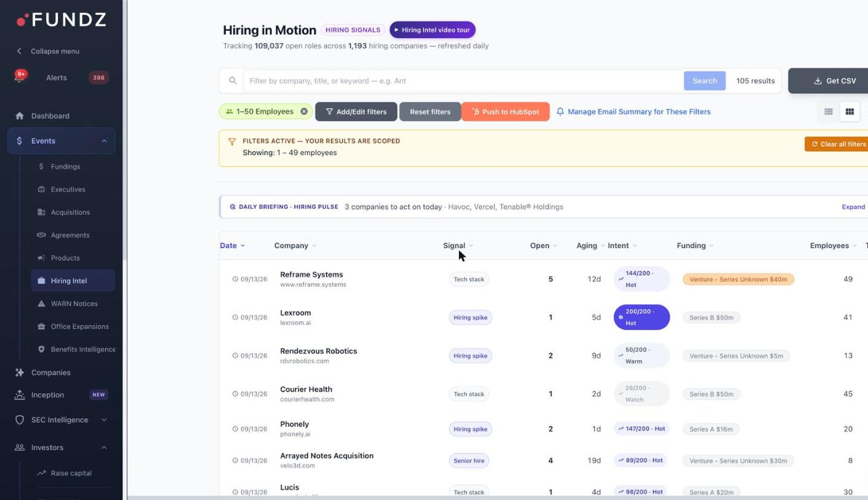Click the SEC Intelligence shield icon

click(x=20, y=420)
